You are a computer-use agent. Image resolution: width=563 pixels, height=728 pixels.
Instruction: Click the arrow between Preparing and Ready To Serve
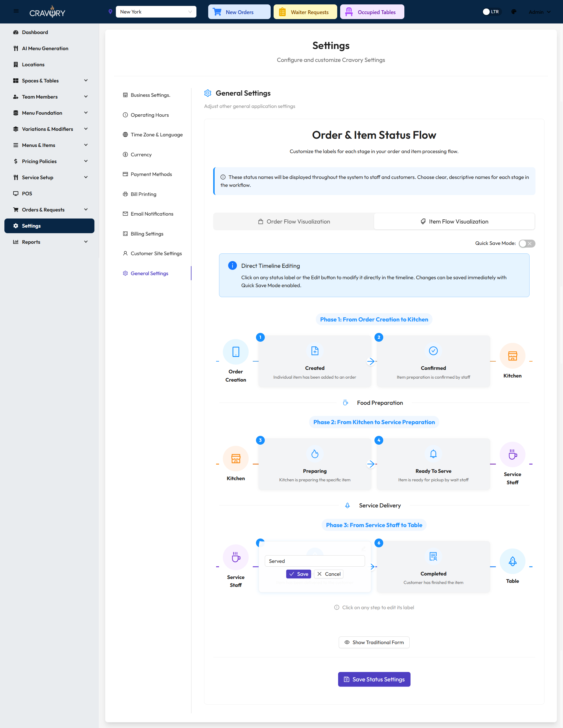[371, 464]
